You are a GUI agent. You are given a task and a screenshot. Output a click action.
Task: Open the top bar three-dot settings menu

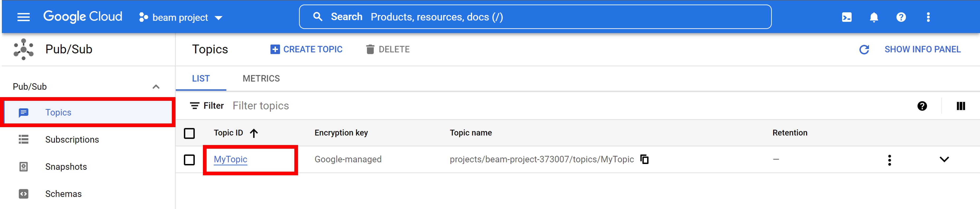(928, 17)
